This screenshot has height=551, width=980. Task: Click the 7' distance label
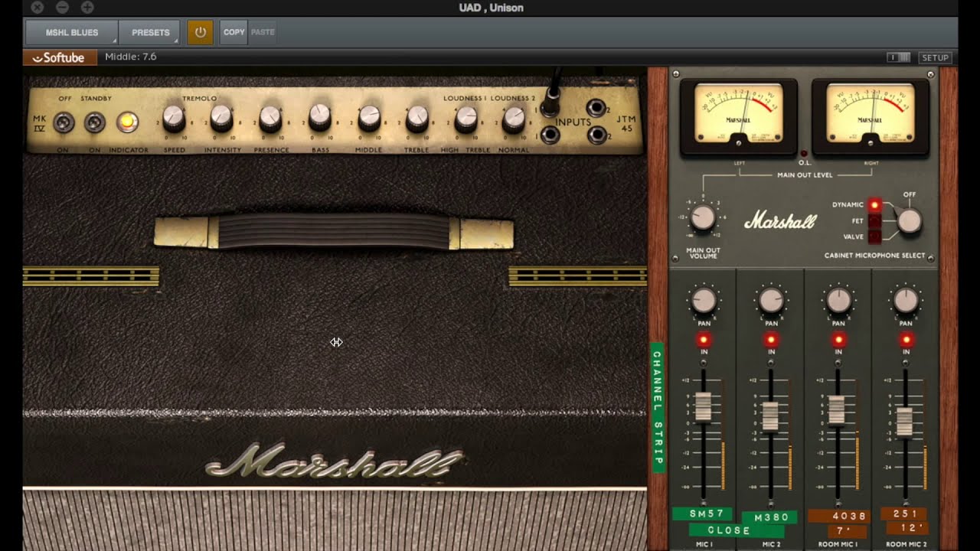click(847, 530)
